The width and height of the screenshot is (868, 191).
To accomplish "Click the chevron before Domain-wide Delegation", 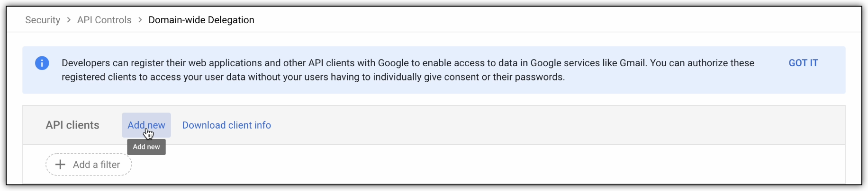I will pyautogui.click(x=140, y=20).
